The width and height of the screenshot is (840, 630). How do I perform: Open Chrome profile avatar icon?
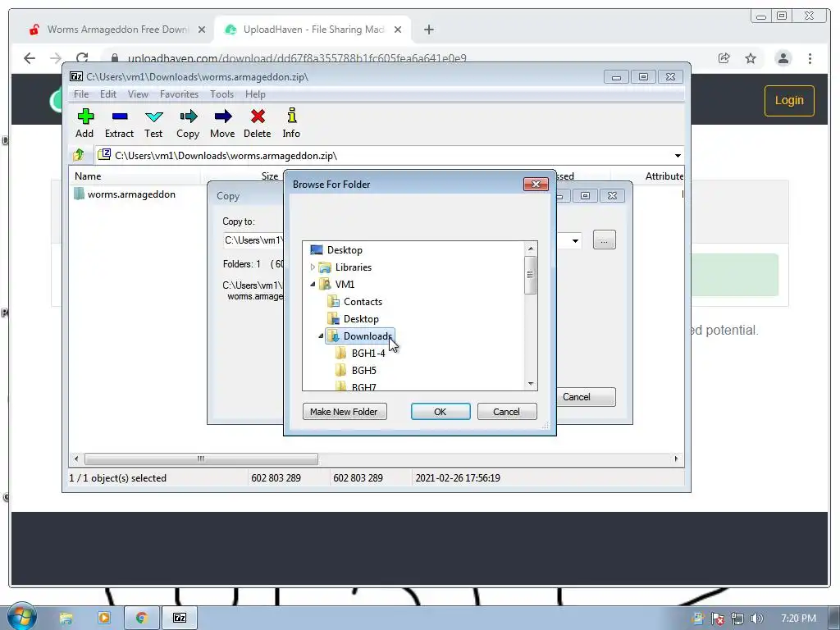(783, 58)
